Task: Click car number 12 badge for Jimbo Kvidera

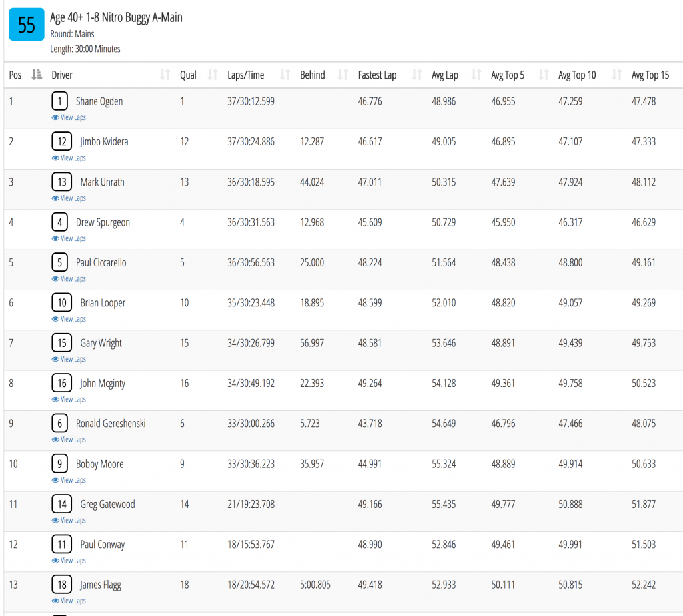Action: tap(62, 141)
